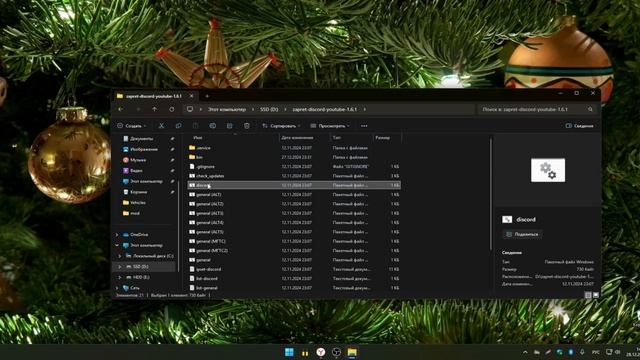Image resolution: width=640 pixels, height=360 pixels.
Task: Open Изображения in Quick access
Action: tap(144, 149)
